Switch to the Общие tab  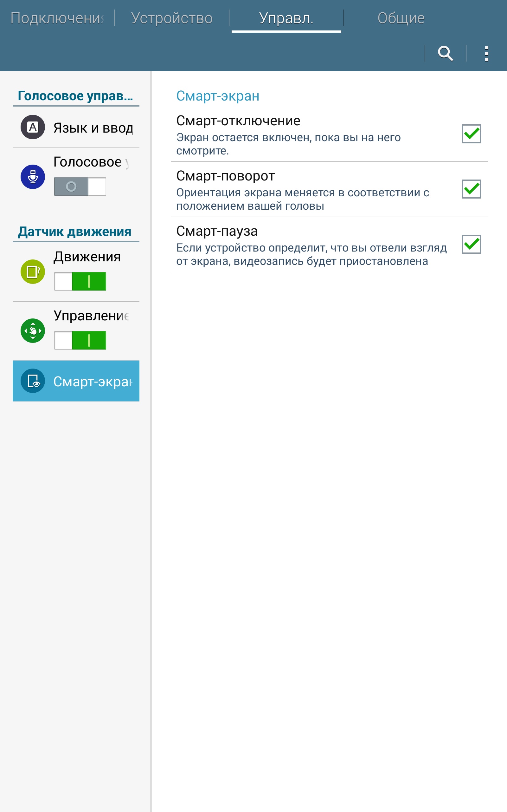pyautogui.click(x=401, y=18)
